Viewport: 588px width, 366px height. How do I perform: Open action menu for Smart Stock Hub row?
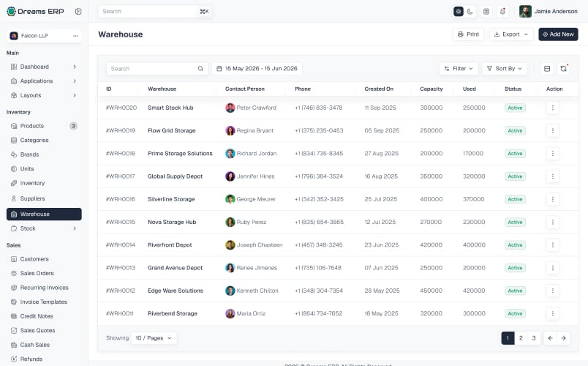click(x=552, y=108)
